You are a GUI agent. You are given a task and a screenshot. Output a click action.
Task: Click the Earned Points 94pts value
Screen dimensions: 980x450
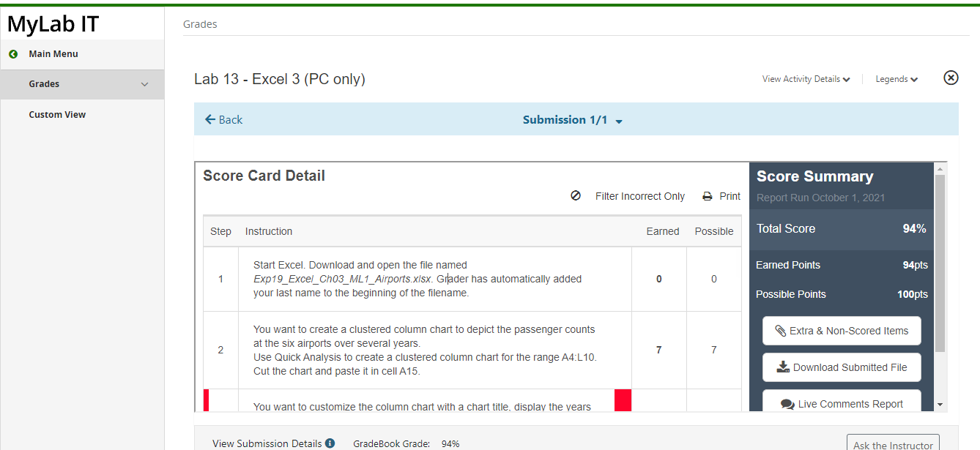916,265
